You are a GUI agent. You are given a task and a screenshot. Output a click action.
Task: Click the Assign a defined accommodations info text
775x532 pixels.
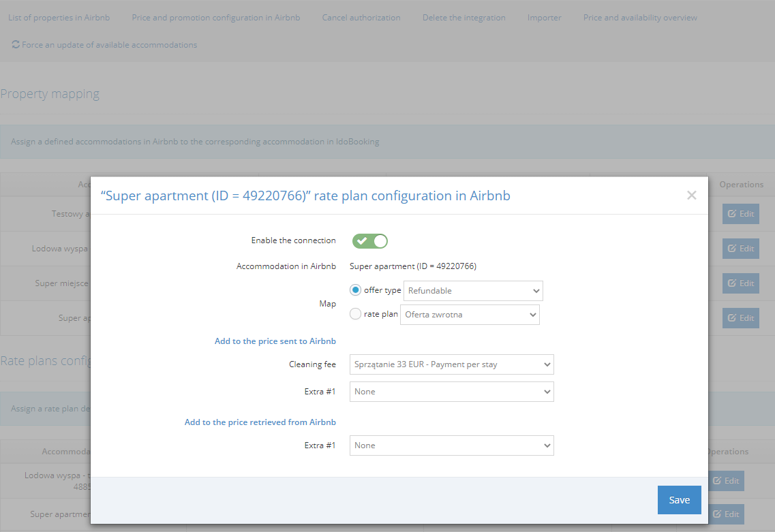tap(195, 142)
